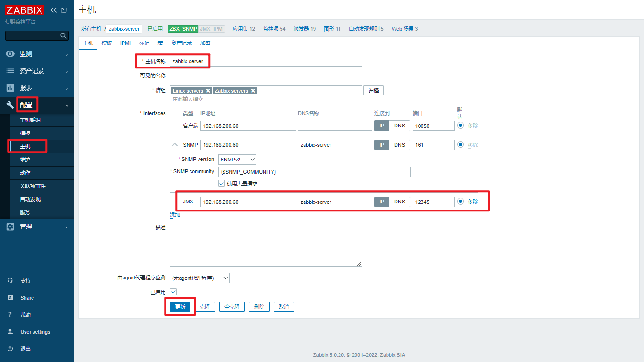Click the 退出 (Logout) icon
This screenshot has width=644, height=362.
pyautogui.click(x=10, y=348)
